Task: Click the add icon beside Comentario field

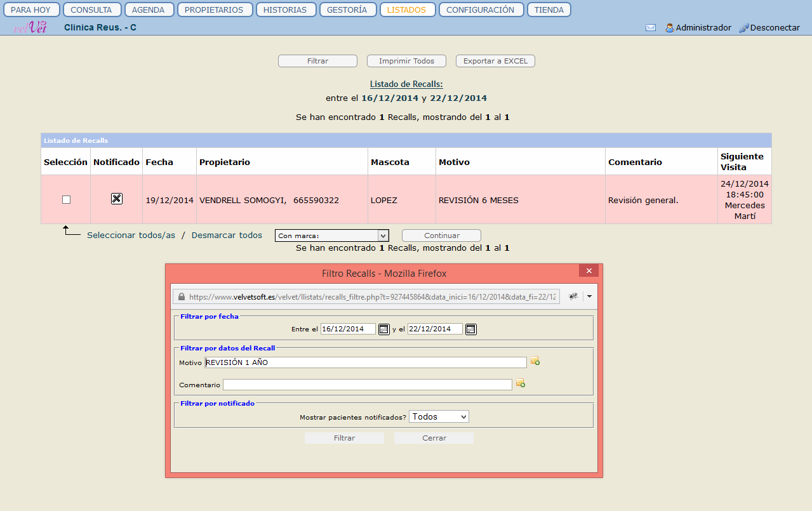Action: (521, 383)
